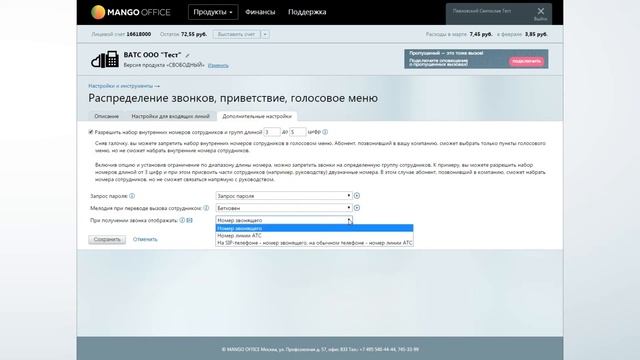Click the minimum digits length field

(272, 132)
